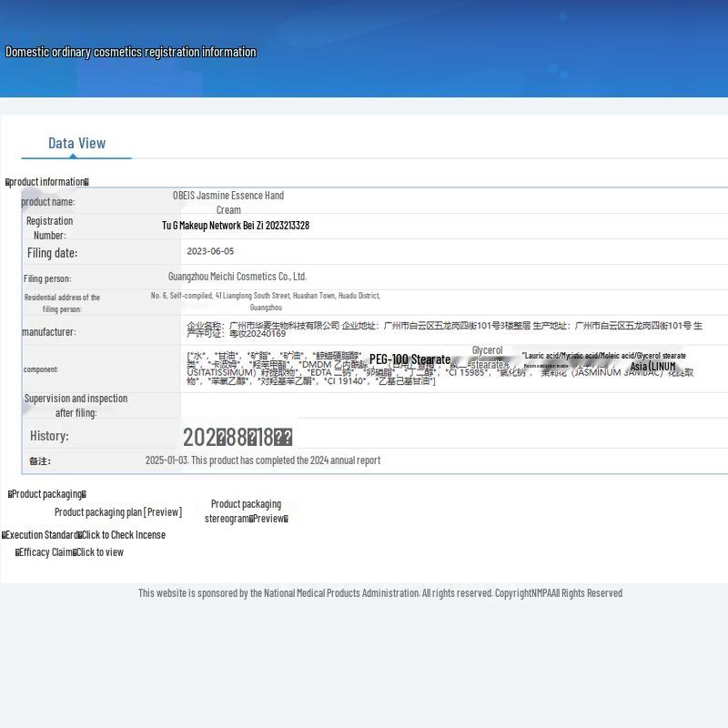
Task: Switch to the Data View tab
Action: point(76,143)
